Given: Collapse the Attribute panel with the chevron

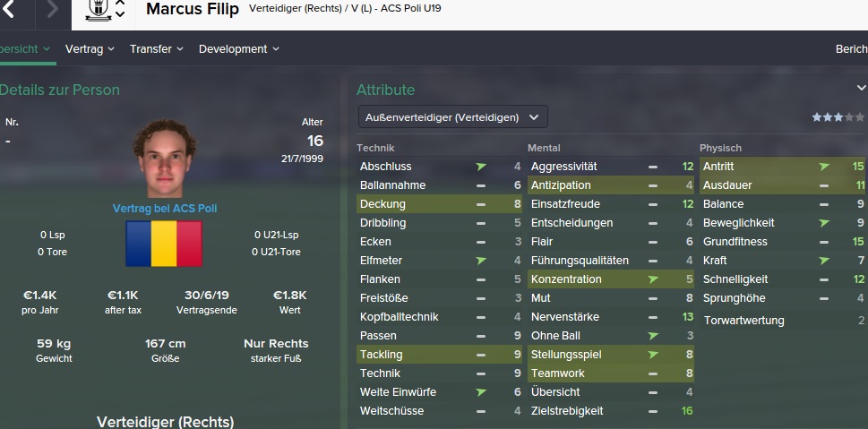Looking at the screenshot, I should 861,89.
